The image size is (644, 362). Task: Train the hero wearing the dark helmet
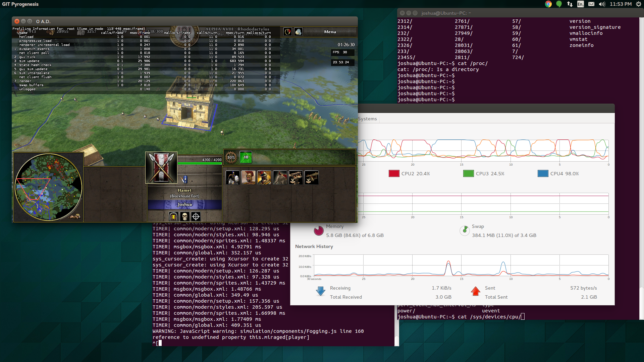264,178
